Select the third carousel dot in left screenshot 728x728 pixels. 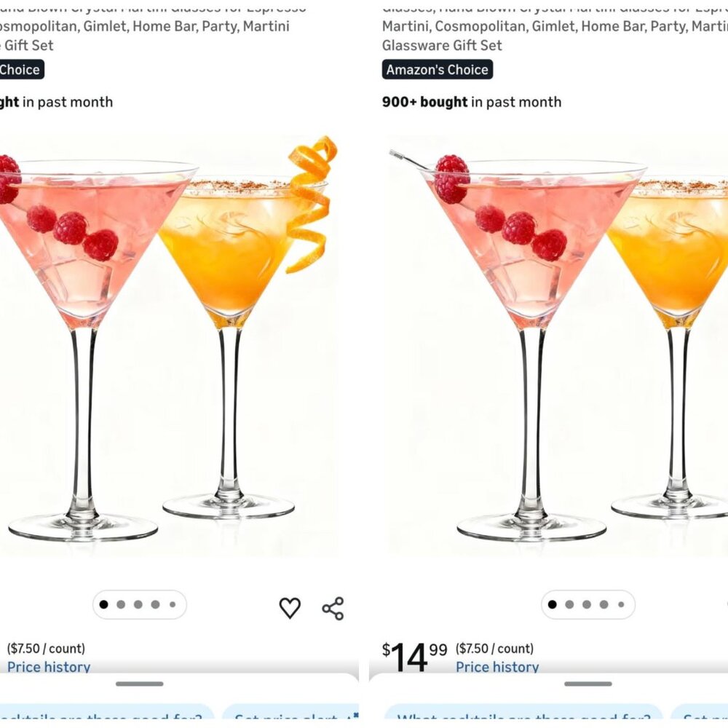coord(138,604)
